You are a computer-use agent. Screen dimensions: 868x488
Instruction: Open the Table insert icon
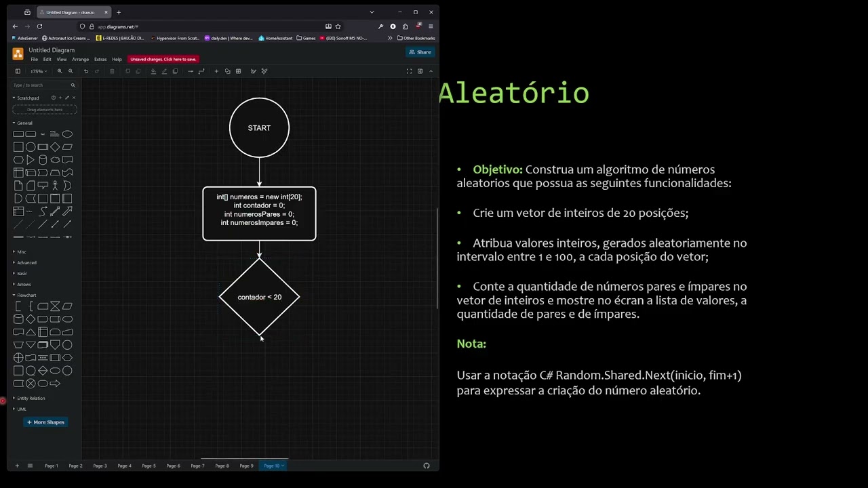238,71
